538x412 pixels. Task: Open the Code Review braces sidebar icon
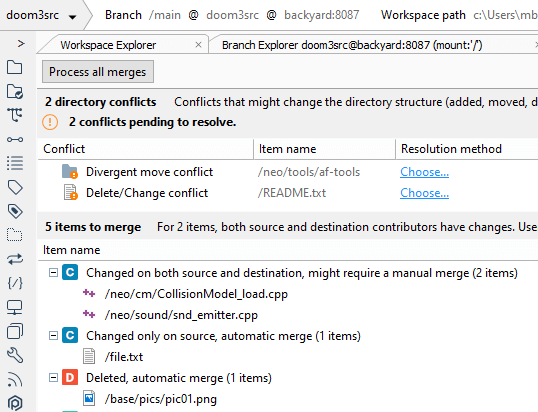point(15,283)
